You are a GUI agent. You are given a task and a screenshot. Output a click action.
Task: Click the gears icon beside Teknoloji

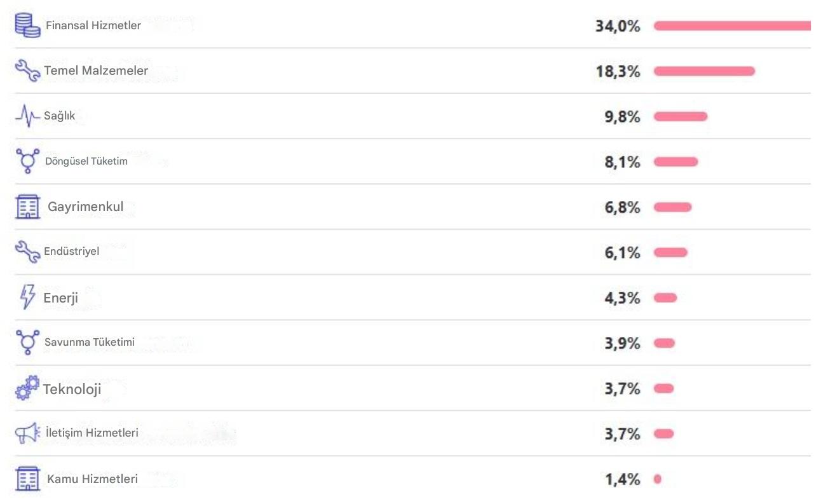tap(27, 388)
